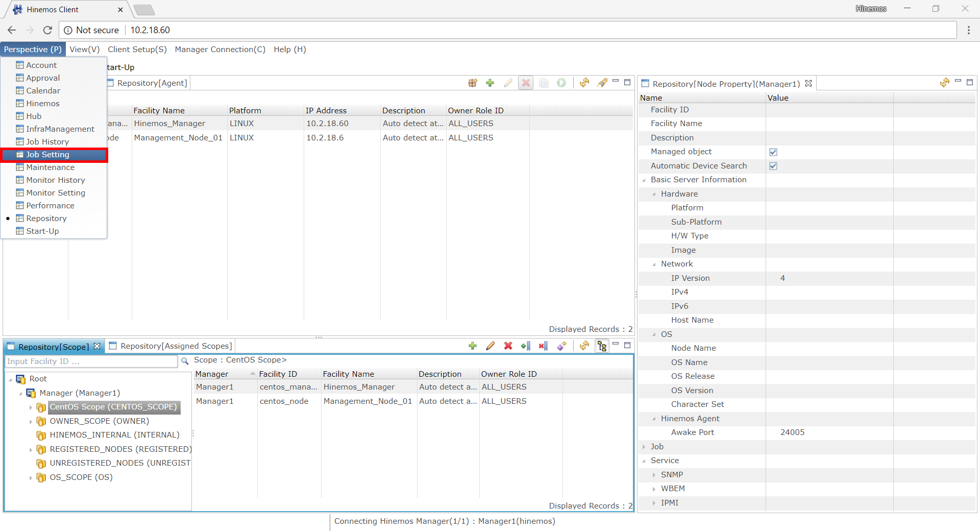
Task: Toggle the Managed object checkbox
Action: pos(773,152)
